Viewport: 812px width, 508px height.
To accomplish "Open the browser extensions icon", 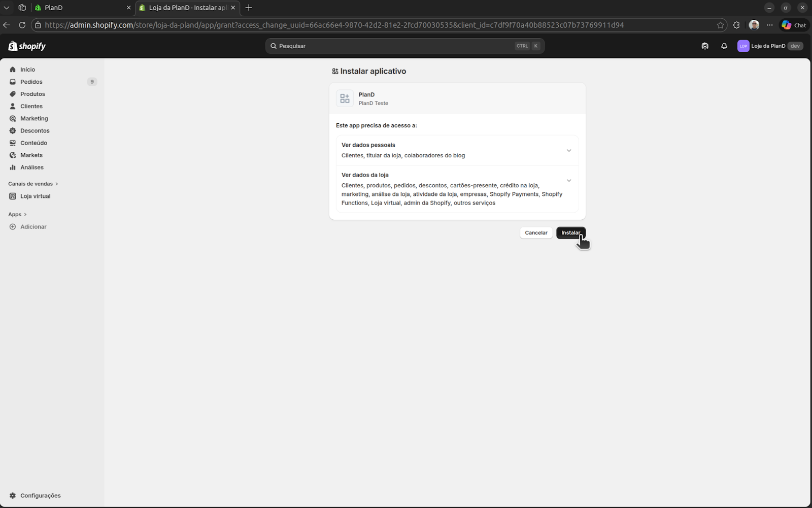I will click(737, 25).
